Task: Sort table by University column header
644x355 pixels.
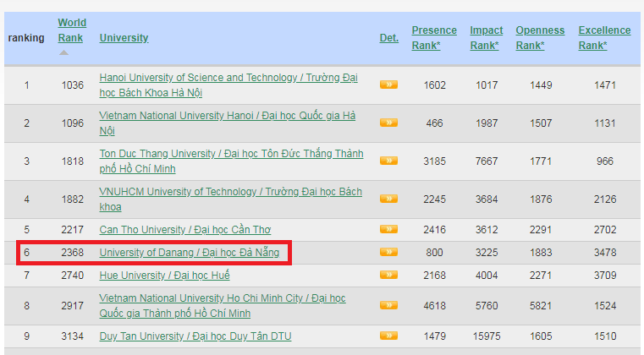Action: [124, 38]
